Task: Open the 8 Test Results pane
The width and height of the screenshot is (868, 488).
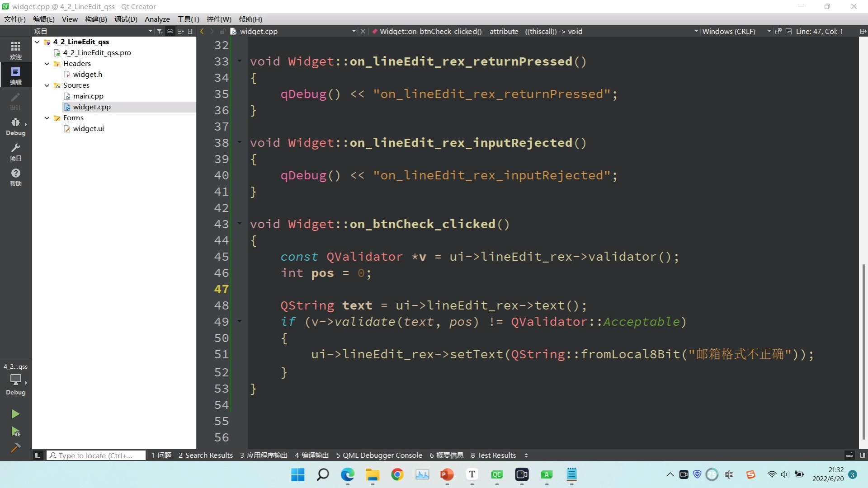Action: click(x=493, y=455)
